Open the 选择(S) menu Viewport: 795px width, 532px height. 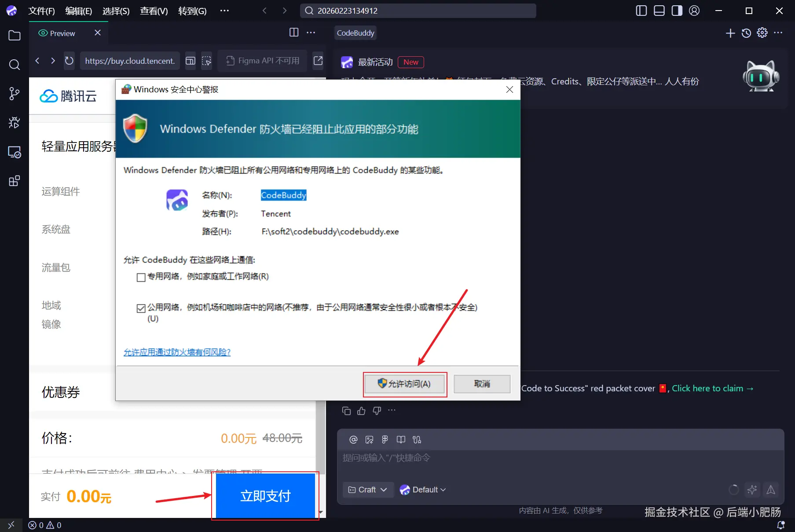click(x=116, y=11)
